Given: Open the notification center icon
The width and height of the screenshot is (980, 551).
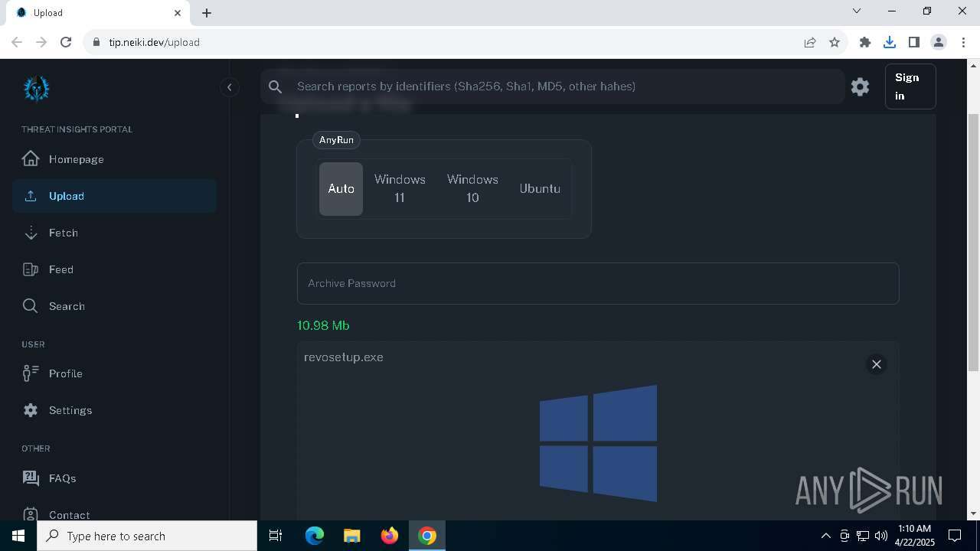Looking at the screenshot, I should tap(955, 536).
